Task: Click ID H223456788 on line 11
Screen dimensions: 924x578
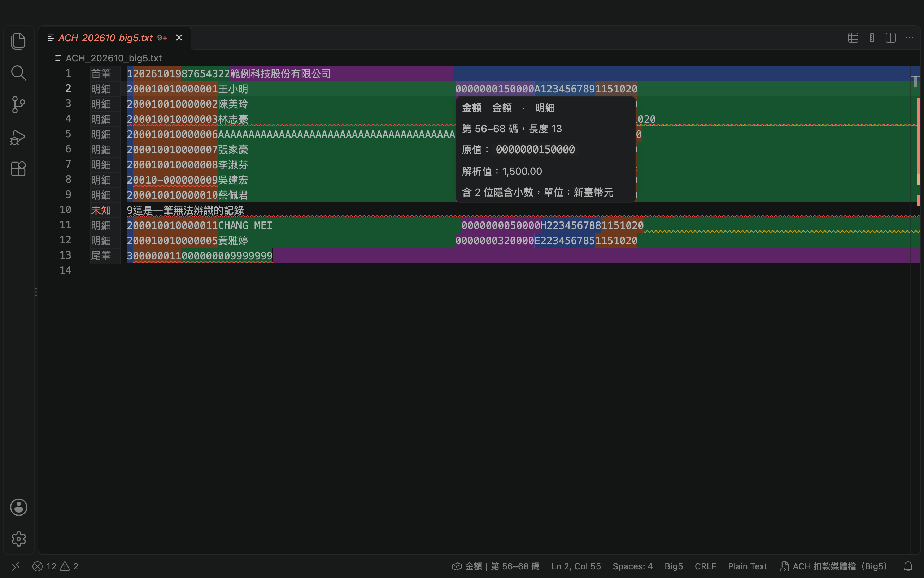Action: (571, 225)
